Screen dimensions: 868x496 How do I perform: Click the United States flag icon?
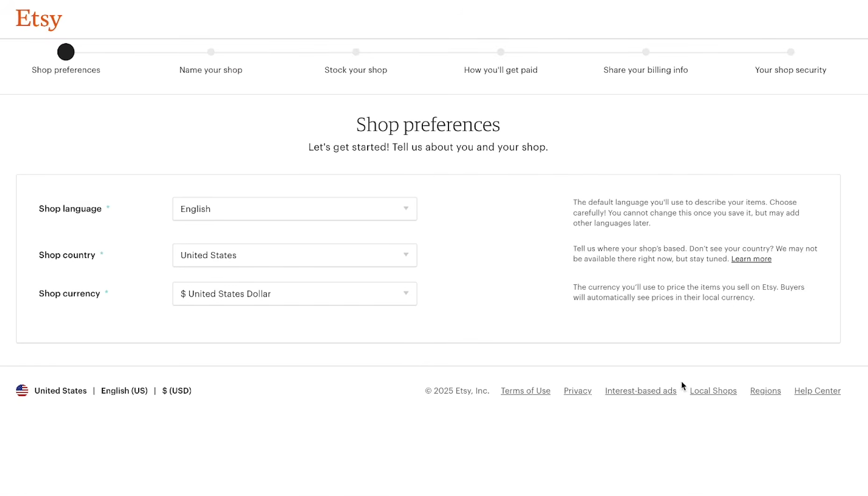coord(22,390)
